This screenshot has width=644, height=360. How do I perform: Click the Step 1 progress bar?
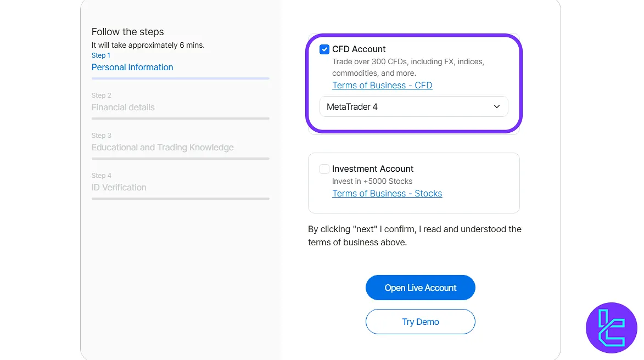[x=180, y=78]
